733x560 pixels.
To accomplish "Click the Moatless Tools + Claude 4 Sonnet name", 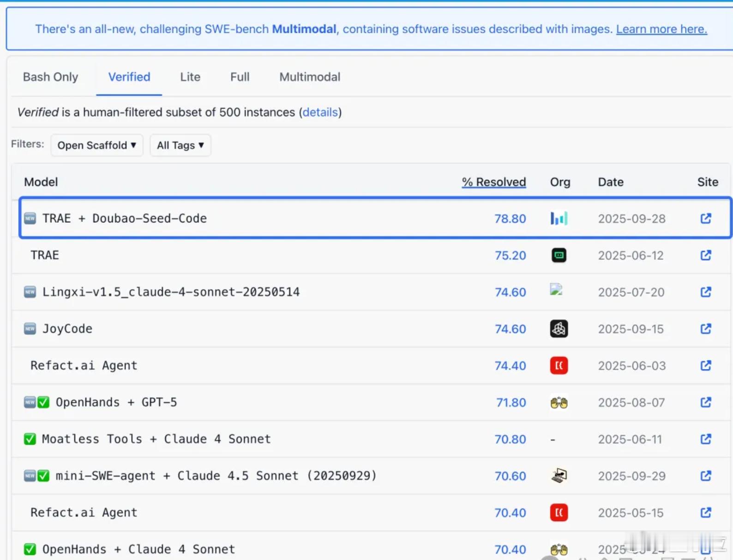I will [156, 439].
